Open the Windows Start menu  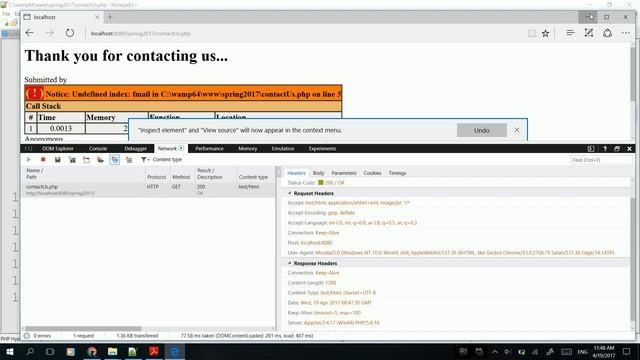pos(9,351)
